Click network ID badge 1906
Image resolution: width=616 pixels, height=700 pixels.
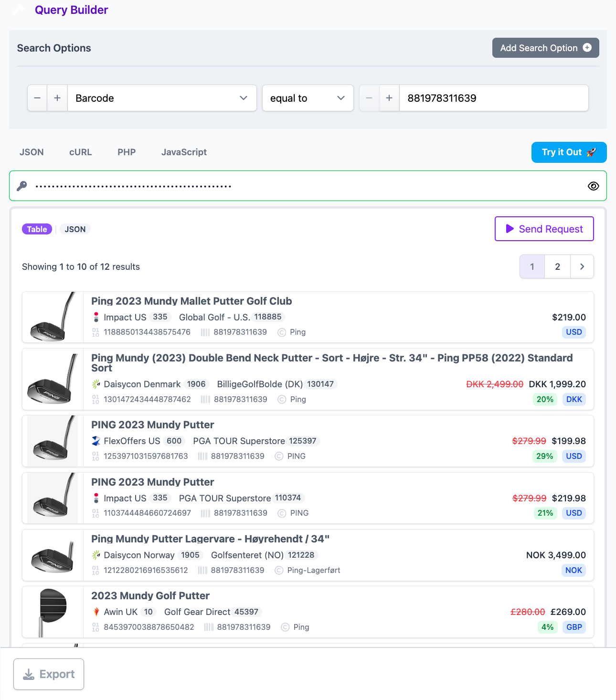pos(196,384)
